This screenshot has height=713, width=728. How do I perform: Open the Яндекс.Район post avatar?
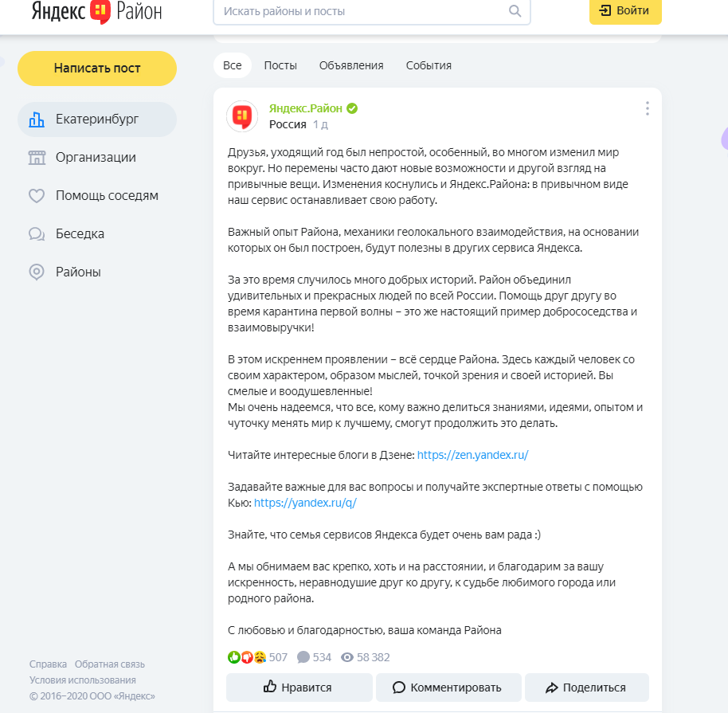[242, 116]
